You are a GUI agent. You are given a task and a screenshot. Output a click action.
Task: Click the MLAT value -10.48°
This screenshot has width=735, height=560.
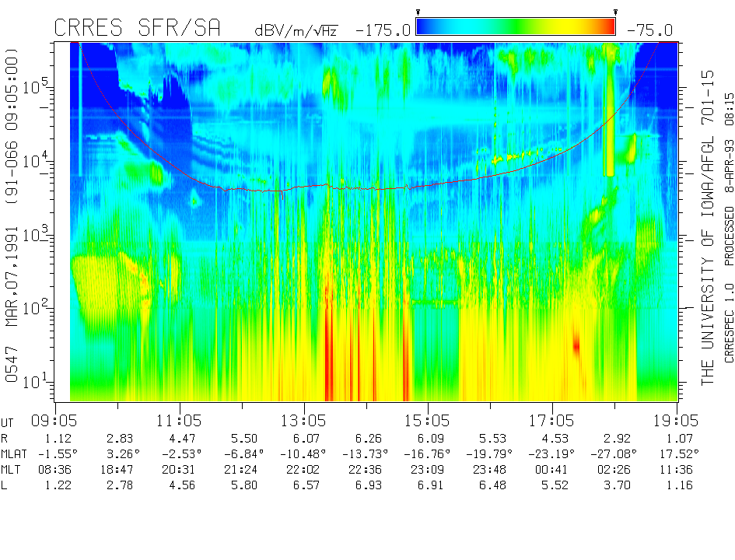[303, 454]
